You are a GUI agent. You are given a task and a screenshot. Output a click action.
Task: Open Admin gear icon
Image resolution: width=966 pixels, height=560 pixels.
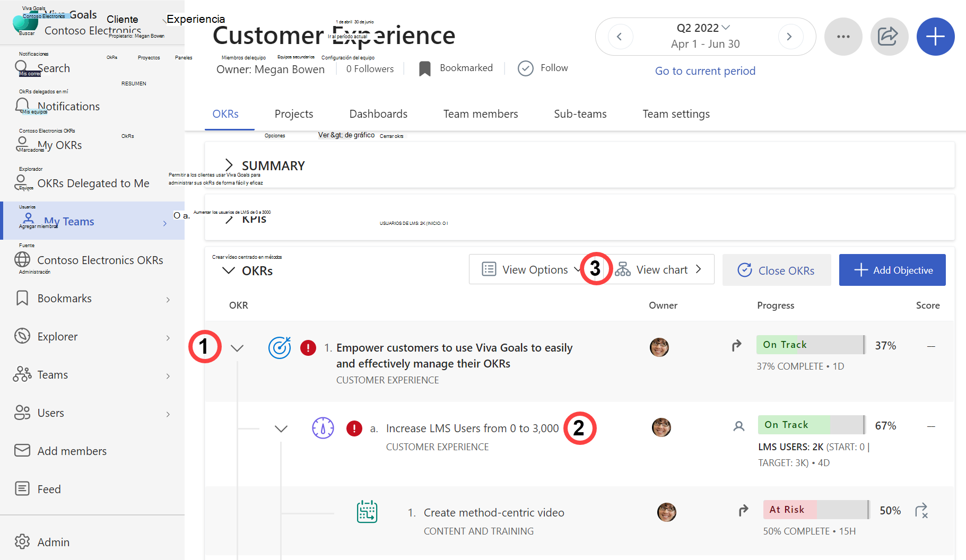[22, 541]
